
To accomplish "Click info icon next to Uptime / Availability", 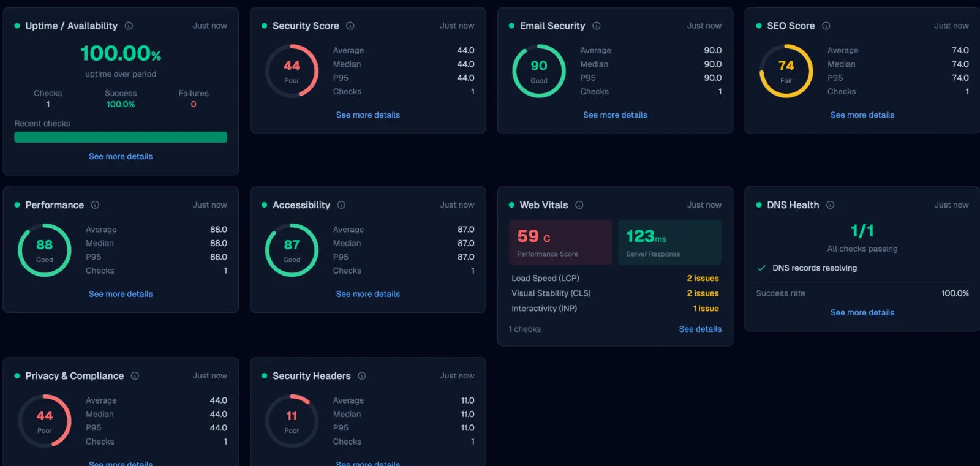I will [x=129, y=26].
